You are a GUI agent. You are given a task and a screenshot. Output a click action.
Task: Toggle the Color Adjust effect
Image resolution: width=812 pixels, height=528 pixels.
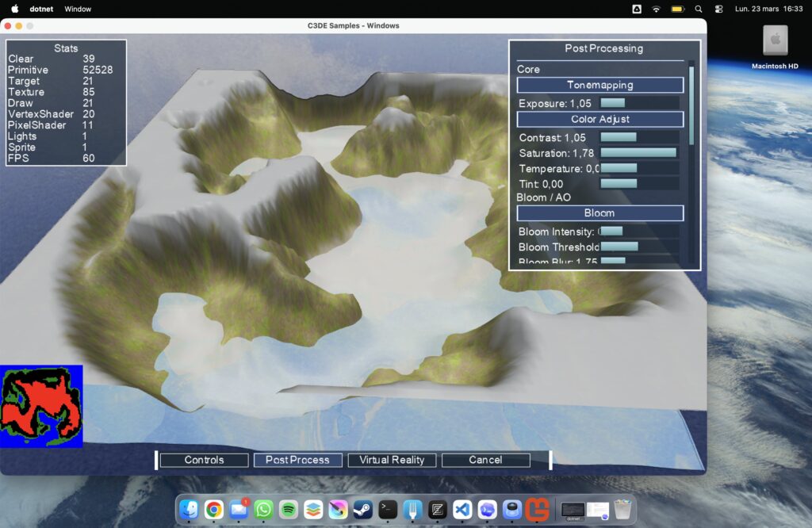click(x=600, y=119)
